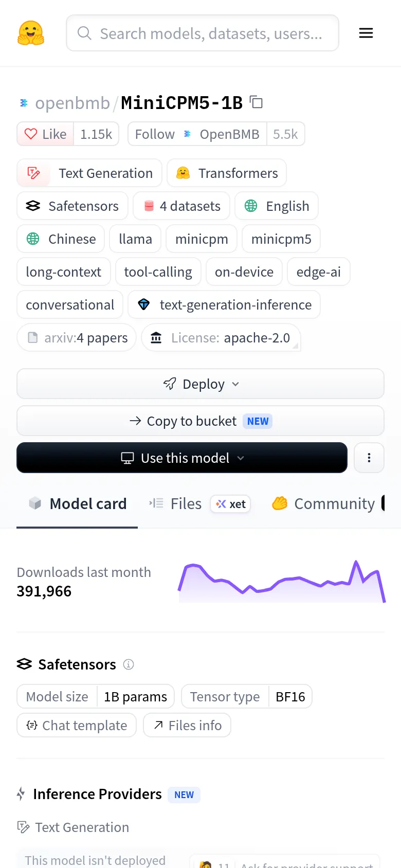The height and width of the screenshot is (868, 401).
Task: Open the Chat template button
Action: pyautogui.click(x=77, y=725)
